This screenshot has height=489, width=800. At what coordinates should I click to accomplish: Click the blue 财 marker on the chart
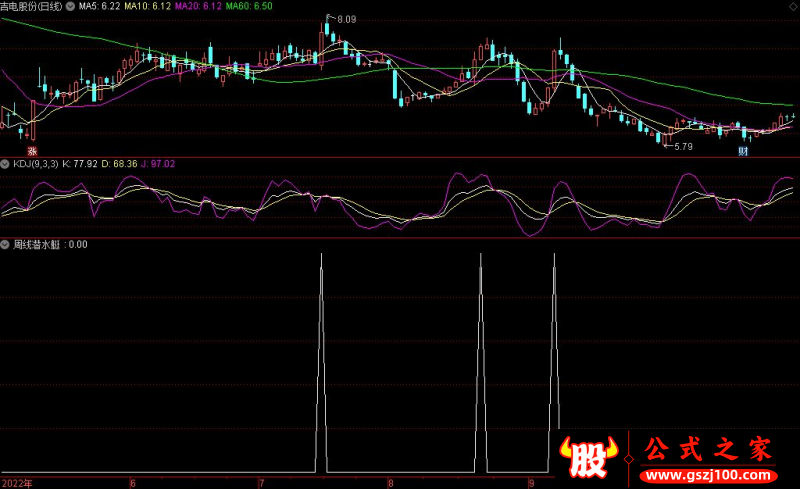[743, 150]
